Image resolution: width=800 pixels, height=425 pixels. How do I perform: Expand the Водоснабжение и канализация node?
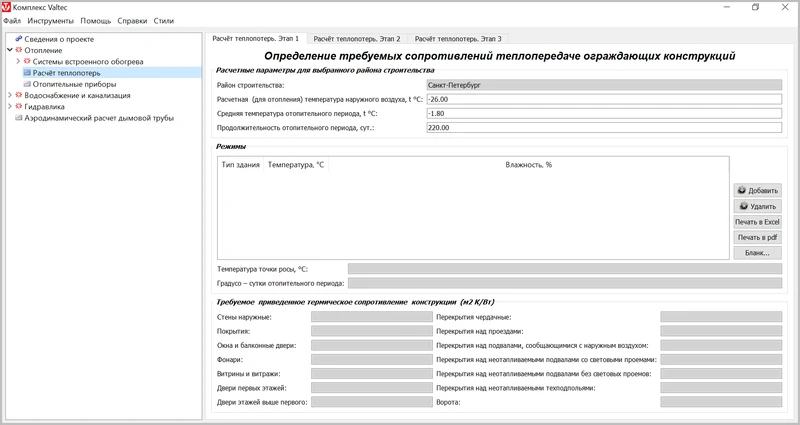pyautogui.click(x=8, y=95)
